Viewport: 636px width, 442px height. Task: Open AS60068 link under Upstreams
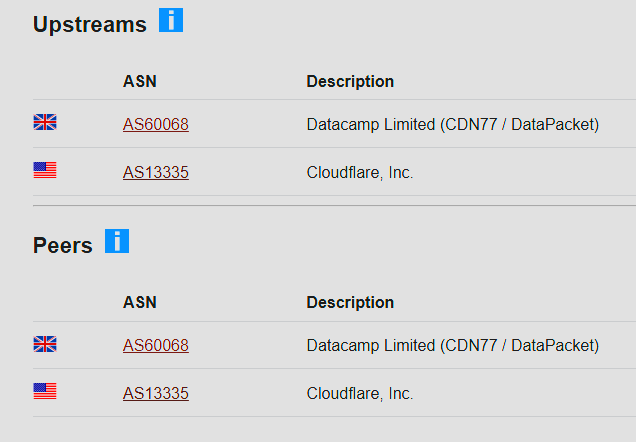pos(156,124)
